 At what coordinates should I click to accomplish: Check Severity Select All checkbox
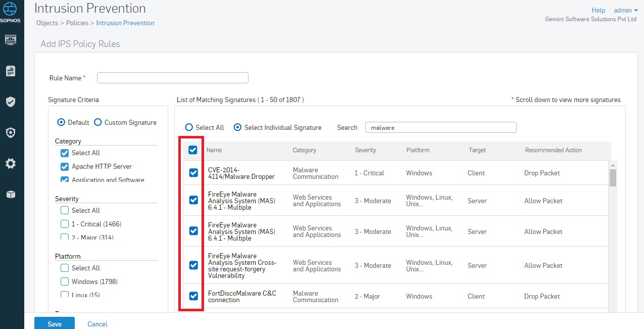(64, 210)
